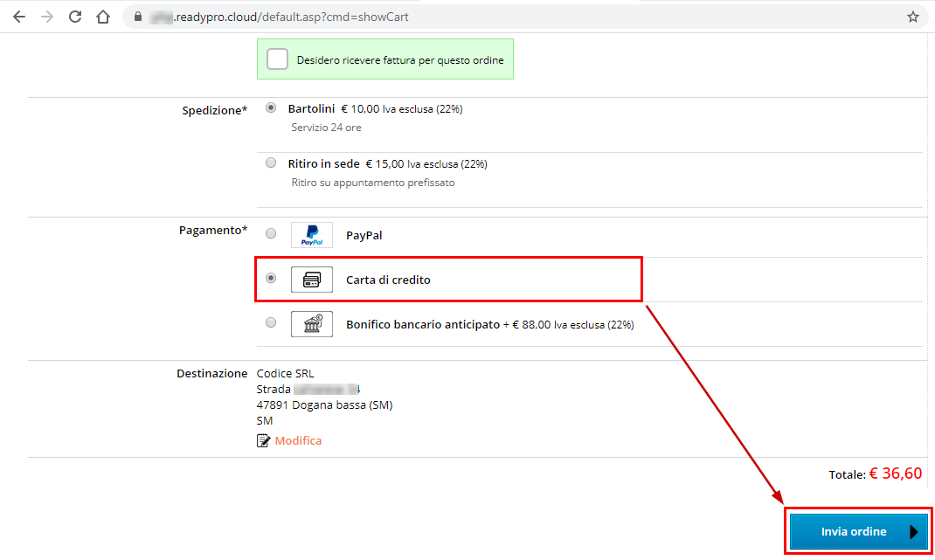
Task: Click Bonifico bancario anticipato label
Action: 423,324
